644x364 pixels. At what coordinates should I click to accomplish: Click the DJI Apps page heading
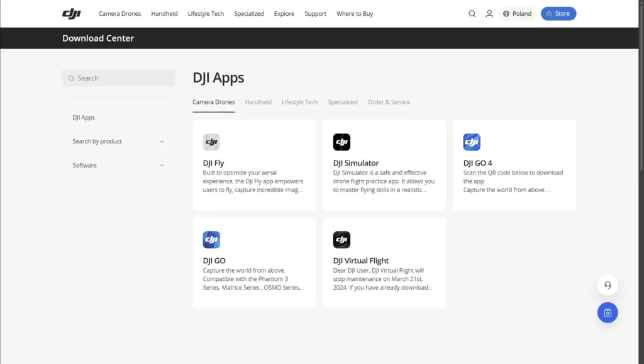(x=218, y=77)
